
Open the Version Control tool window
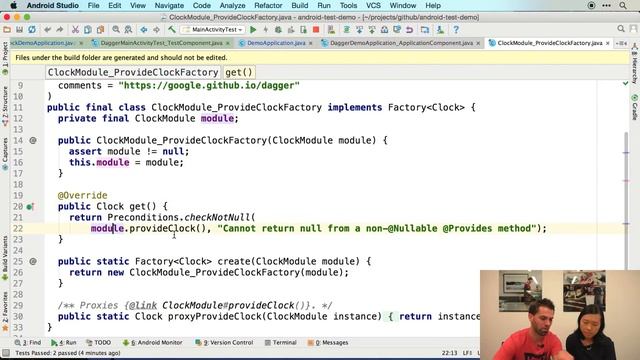[x=224, y=342]
